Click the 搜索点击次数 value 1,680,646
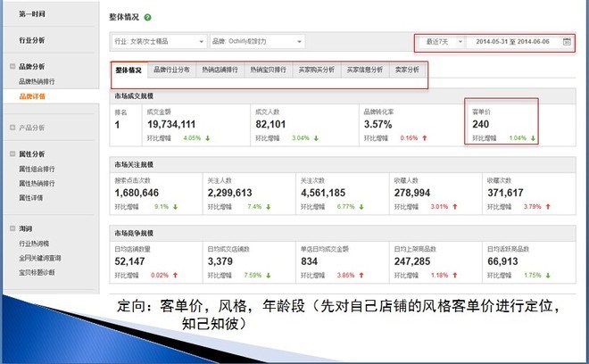 coord(137,193)
